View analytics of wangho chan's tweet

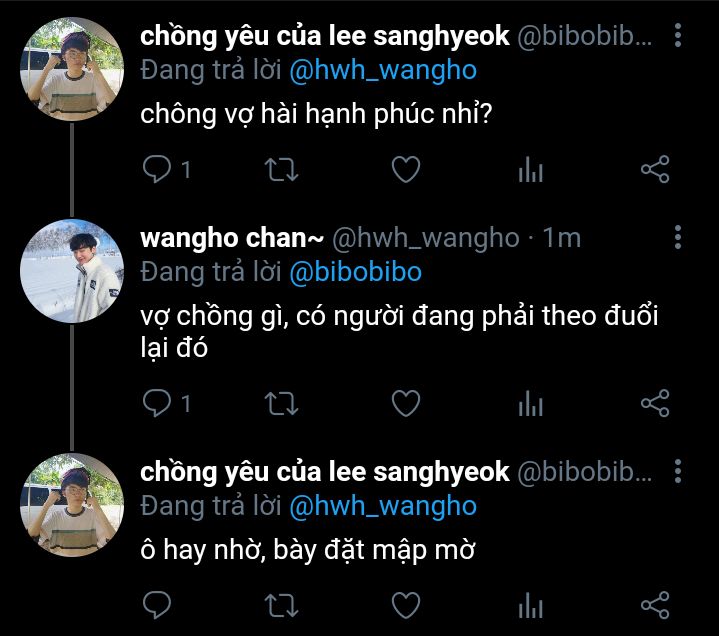tap(531, 403)
